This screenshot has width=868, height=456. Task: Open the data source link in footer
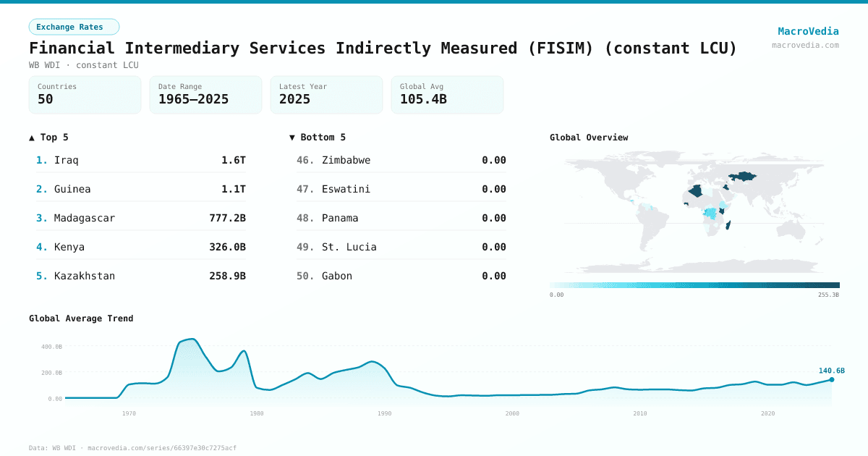pyautogui.click(x=132, y=448)
